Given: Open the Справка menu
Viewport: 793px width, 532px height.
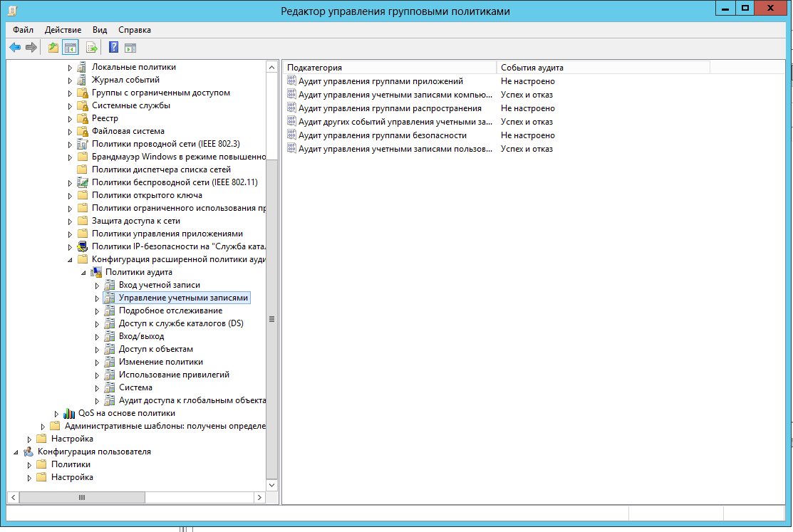Looking at the screenshot, I should point(135,30).
